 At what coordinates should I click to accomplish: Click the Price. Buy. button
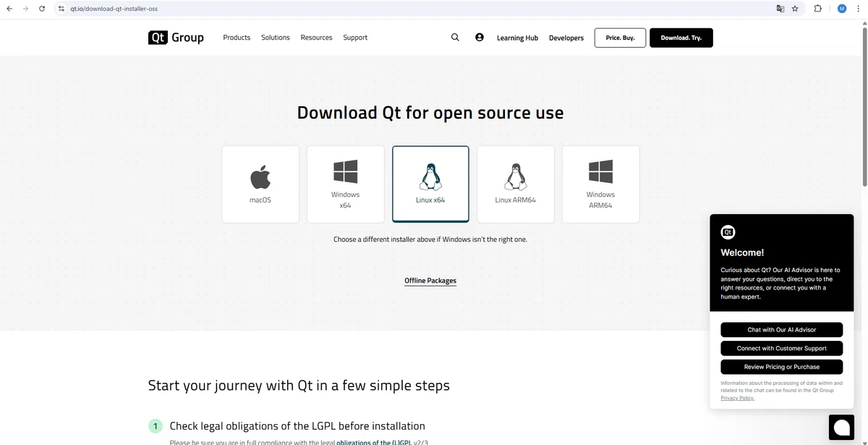tap(620, 38)
